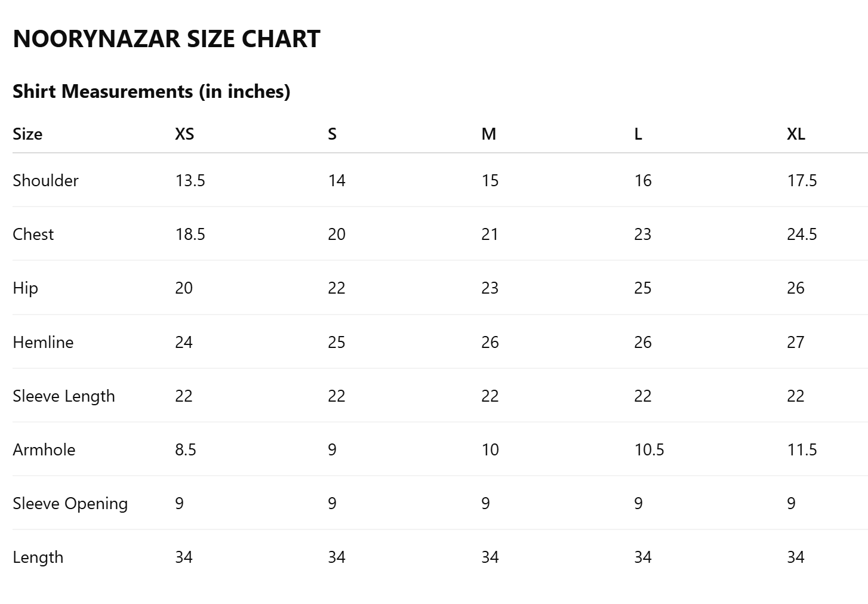Image resolution: width=868 pixels, height=604 pixels.
Task: Click the Sleeve Opening row label
Action: coord(70,503)
